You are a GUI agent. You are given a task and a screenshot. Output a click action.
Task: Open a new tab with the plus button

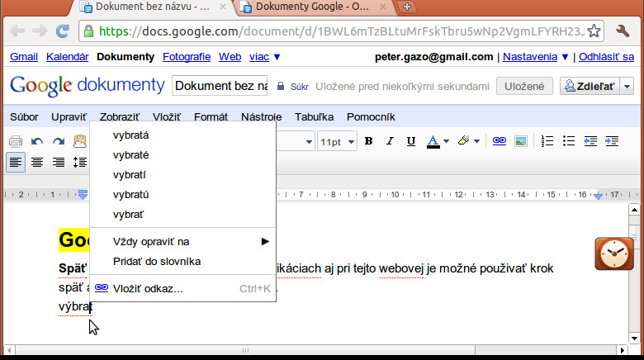click(407, 7)
